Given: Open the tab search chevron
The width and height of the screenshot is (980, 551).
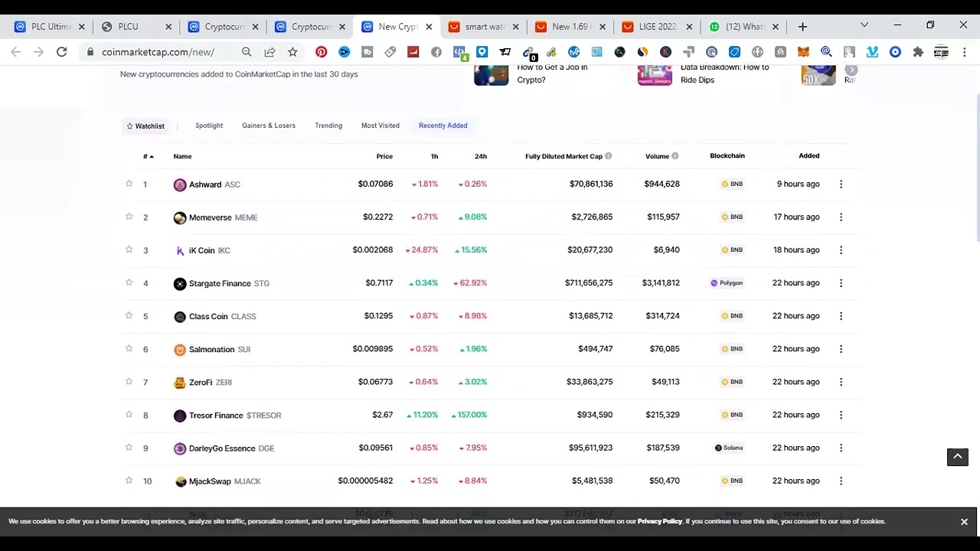Looking at the screenshot, I should click(864, 25).
